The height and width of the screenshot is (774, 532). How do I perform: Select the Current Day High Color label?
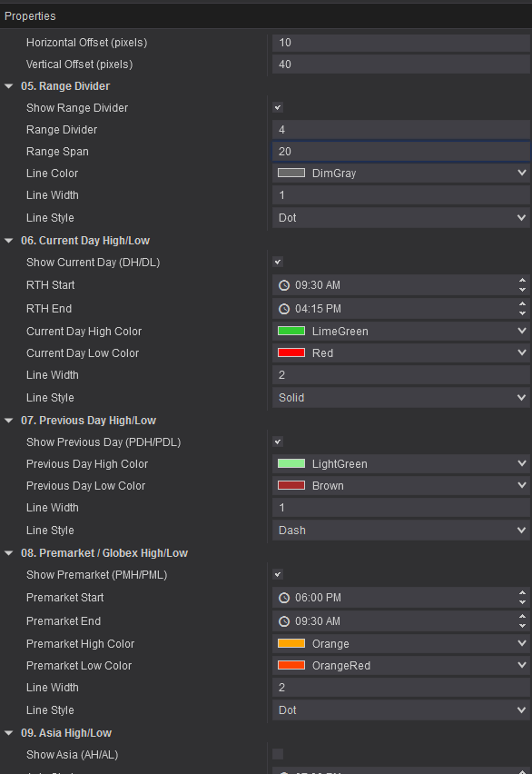[x=84, y=332]
